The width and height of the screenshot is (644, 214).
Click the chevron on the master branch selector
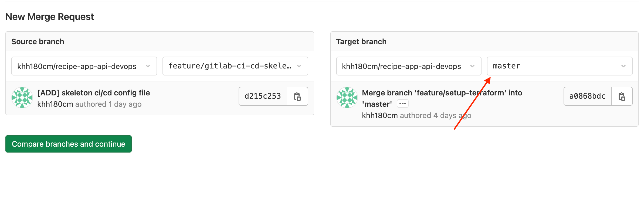click(623, 66)
